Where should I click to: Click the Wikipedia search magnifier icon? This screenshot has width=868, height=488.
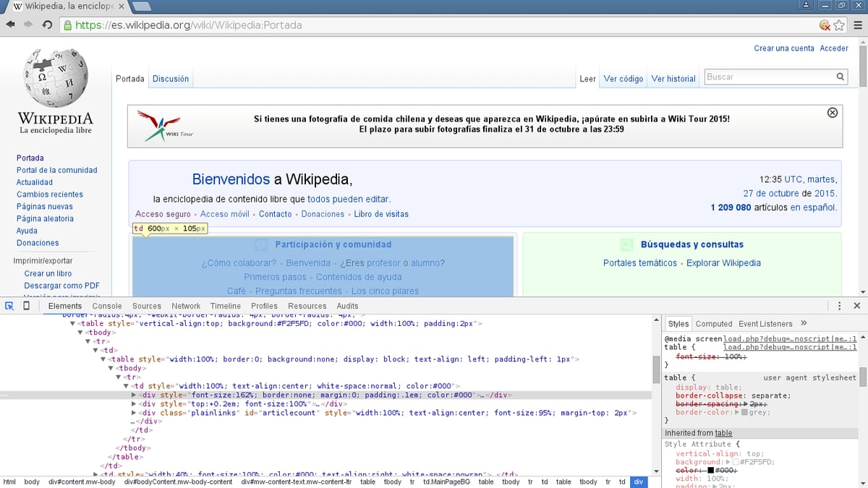pos(841,77)
